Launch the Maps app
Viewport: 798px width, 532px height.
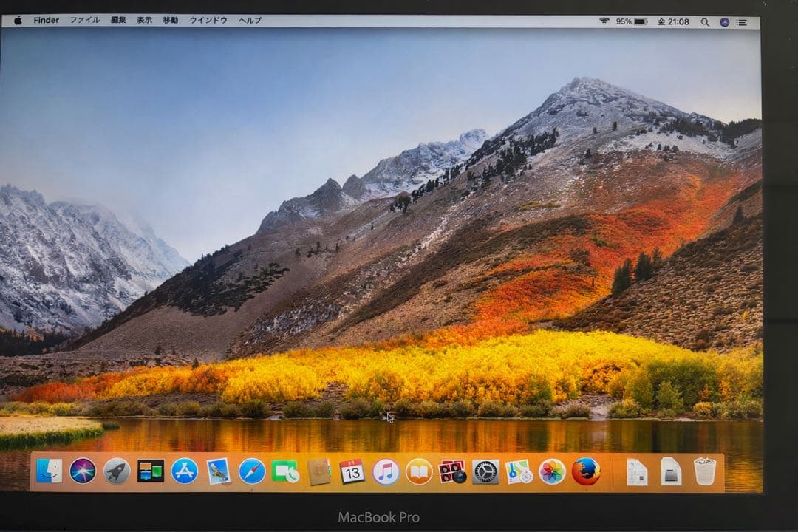tap(517, 471)
